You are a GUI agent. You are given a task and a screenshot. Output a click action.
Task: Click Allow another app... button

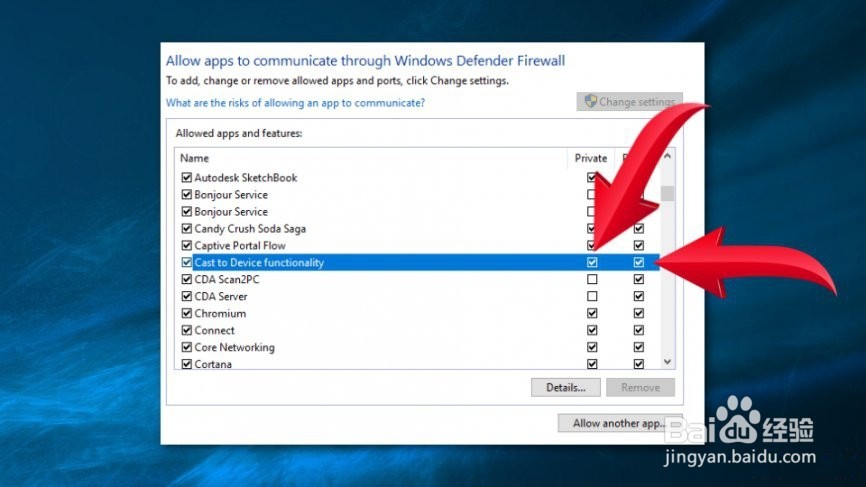620,424
